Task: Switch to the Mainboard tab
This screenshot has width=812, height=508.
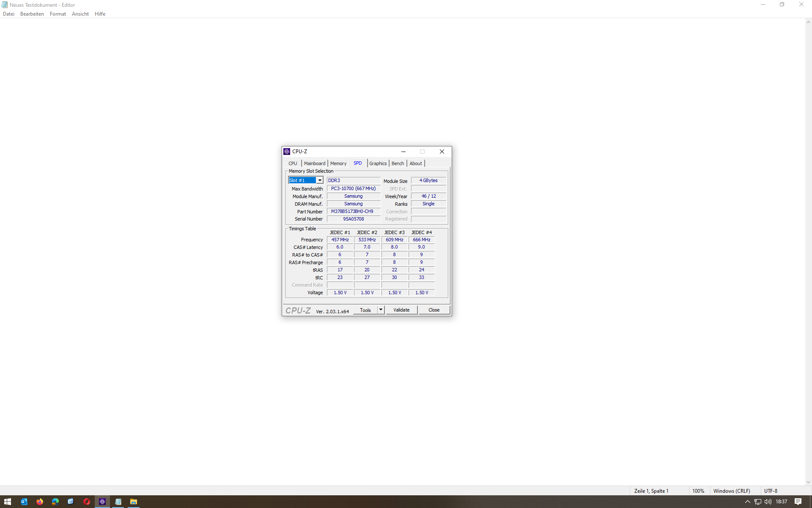Action: coord(315,163)
